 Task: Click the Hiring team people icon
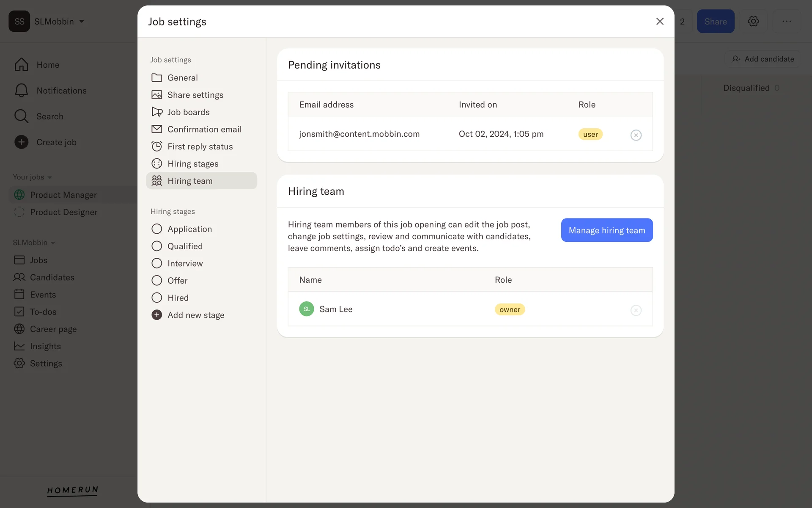coord(156,181)
